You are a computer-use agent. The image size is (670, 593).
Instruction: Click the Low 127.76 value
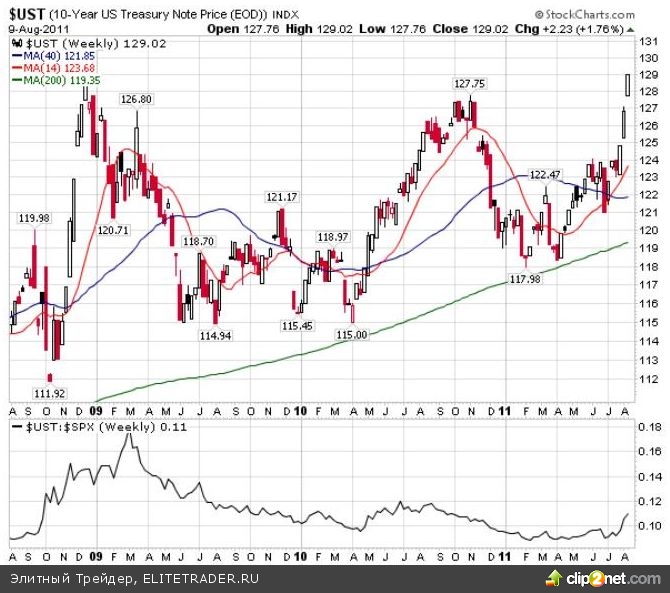[x=392, y=29]
